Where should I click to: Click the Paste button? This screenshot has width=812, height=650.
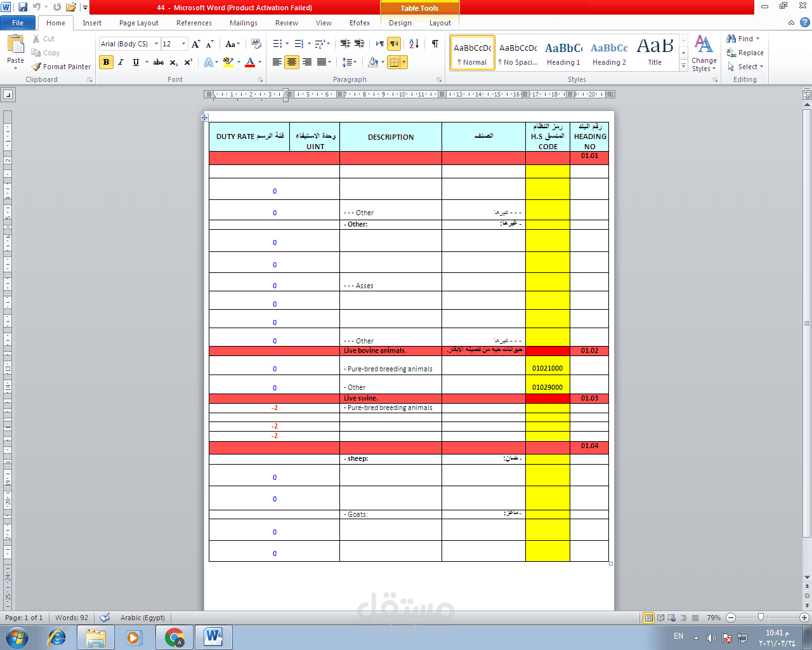click(15, 51)
